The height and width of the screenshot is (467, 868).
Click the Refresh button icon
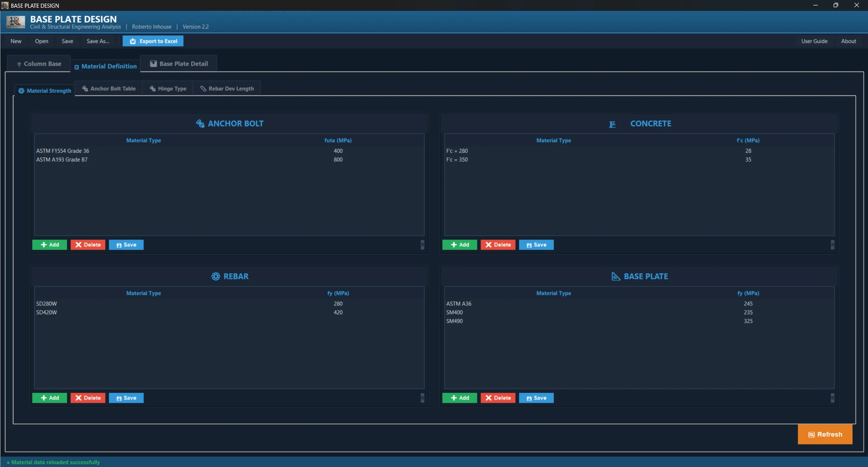[x=811, y=435]
